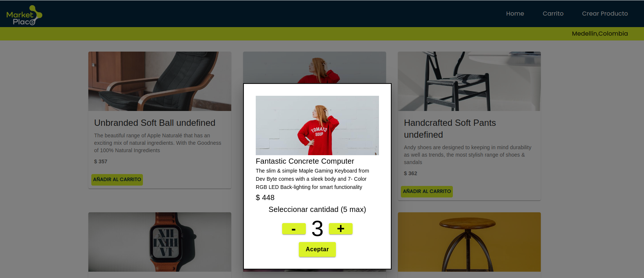Click the quantity number 3 display
This screenshot has width=644, height=278.
(x=317, y=229)
